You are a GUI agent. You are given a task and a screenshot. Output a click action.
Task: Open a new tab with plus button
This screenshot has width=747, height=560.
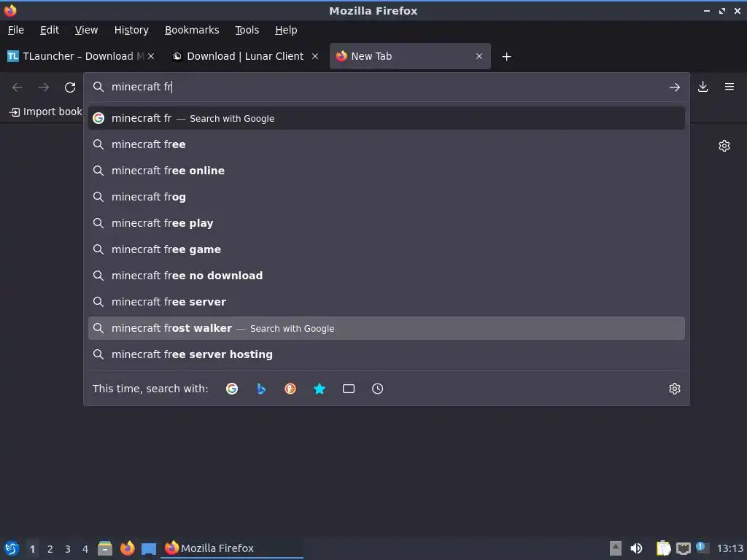(506, 57)
